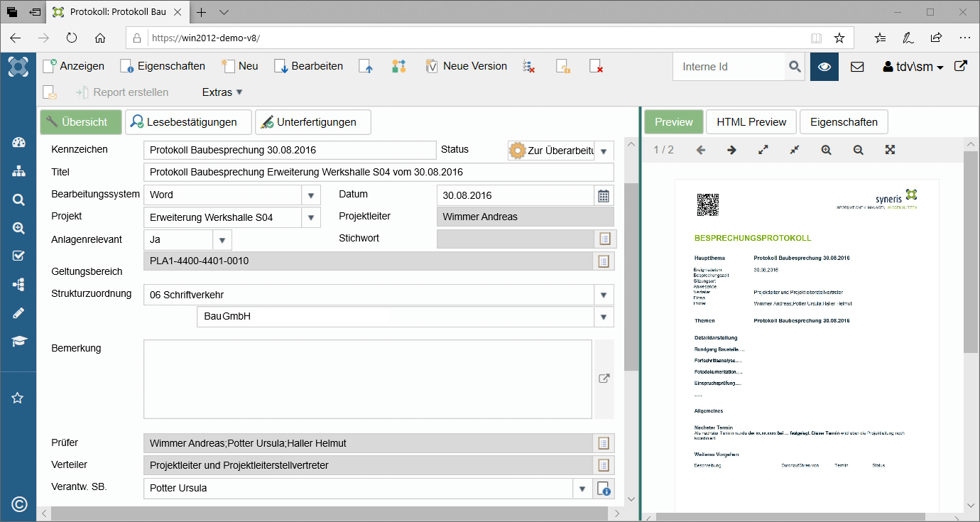The width and height of the screenshot is (980, 522).
Task: Open the Unterfertigungen tab
Action: click(x=313, y=122)
